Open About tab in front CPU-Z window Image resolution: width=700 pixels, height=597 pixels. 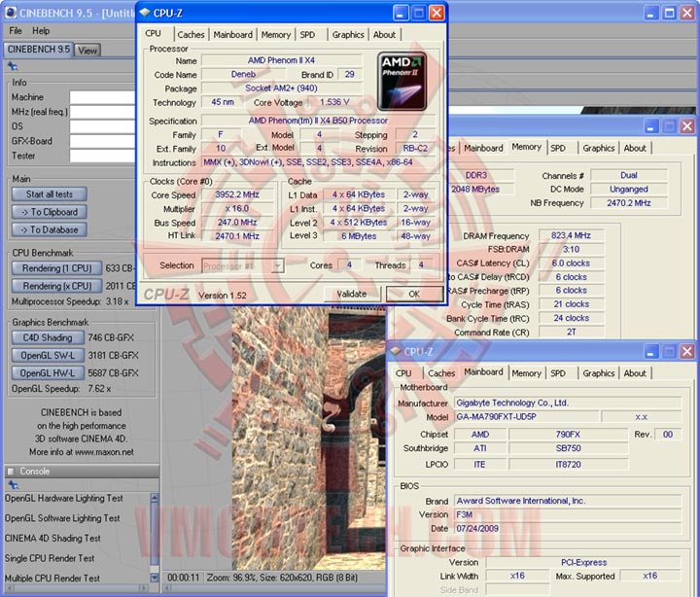(x=384, y=34)
